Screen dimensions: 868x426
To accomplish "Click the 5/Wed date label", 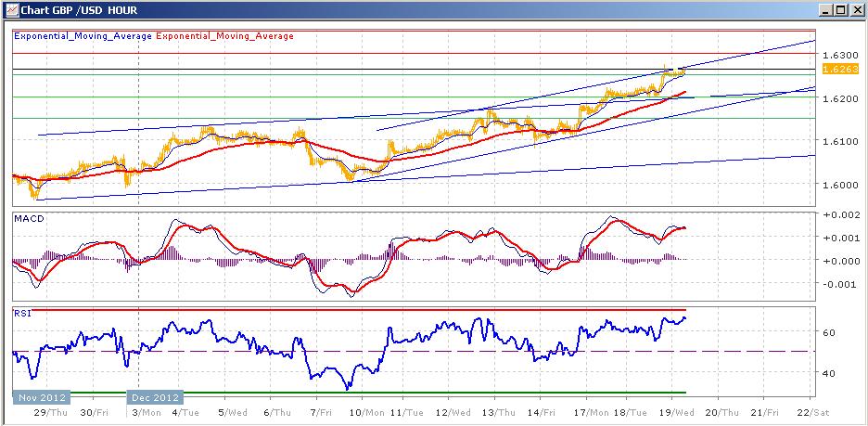I will click(x=232, y=413).
